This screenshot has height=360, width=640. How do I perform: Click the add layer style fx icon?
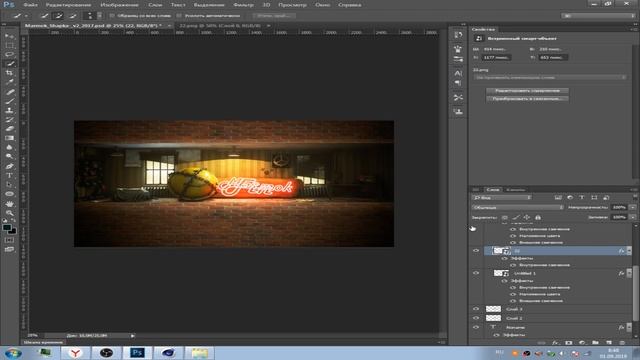[555, 343]
